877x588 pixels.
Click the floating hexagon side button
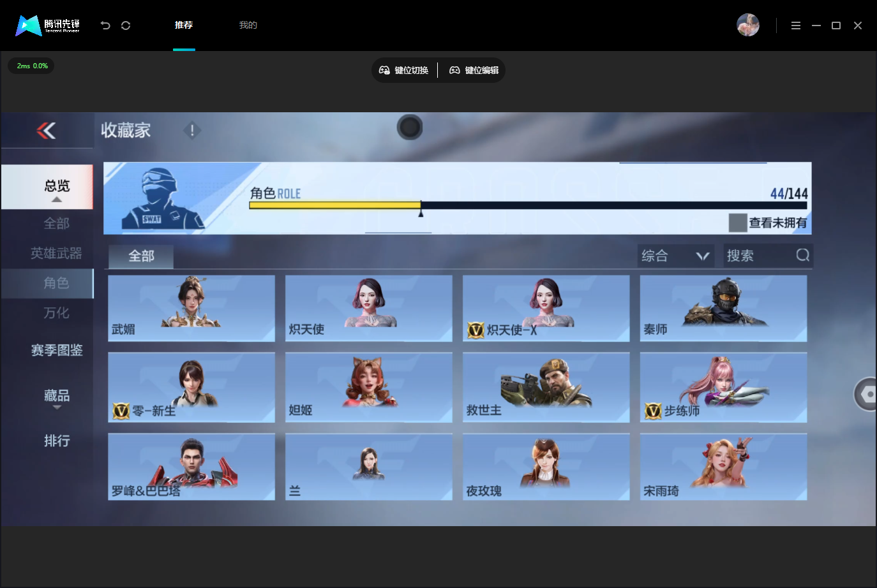tap(866, 394)
